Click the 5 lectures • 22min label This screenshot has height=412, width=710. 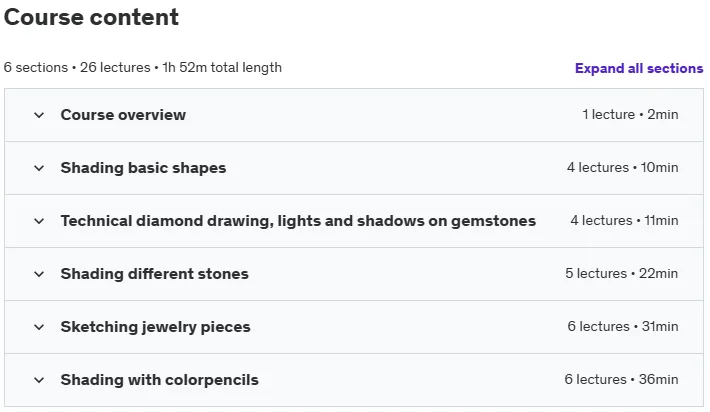pos(622,273)
